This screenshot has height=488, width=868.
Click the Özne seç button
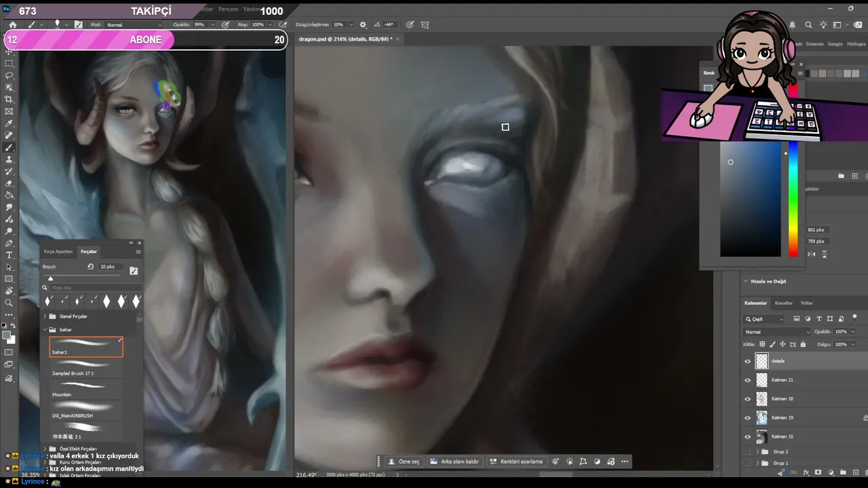pos(404,462)
